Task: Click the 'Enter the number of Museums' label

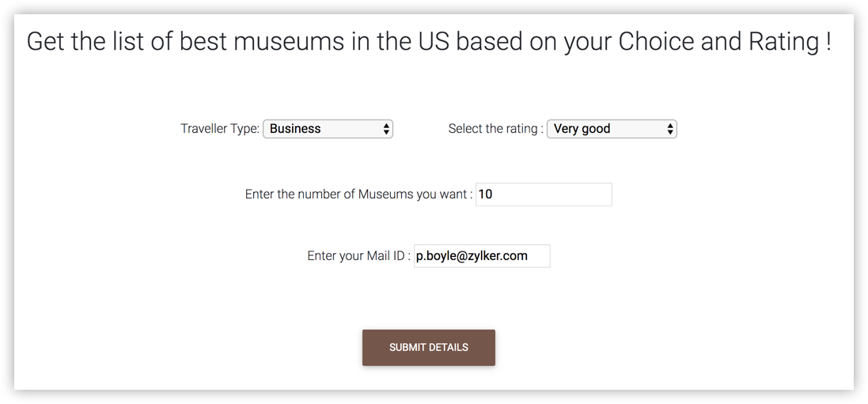Action: pos(358,194)
